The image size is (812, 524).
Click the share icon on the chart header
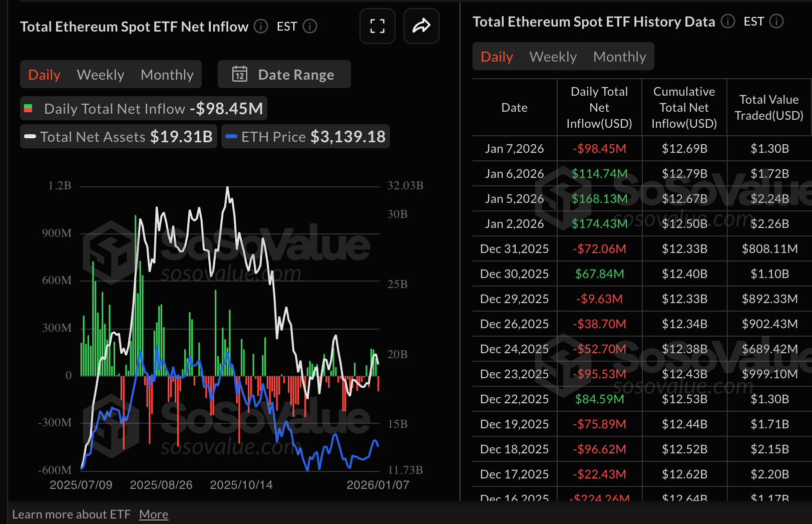[x=421, y=26]
